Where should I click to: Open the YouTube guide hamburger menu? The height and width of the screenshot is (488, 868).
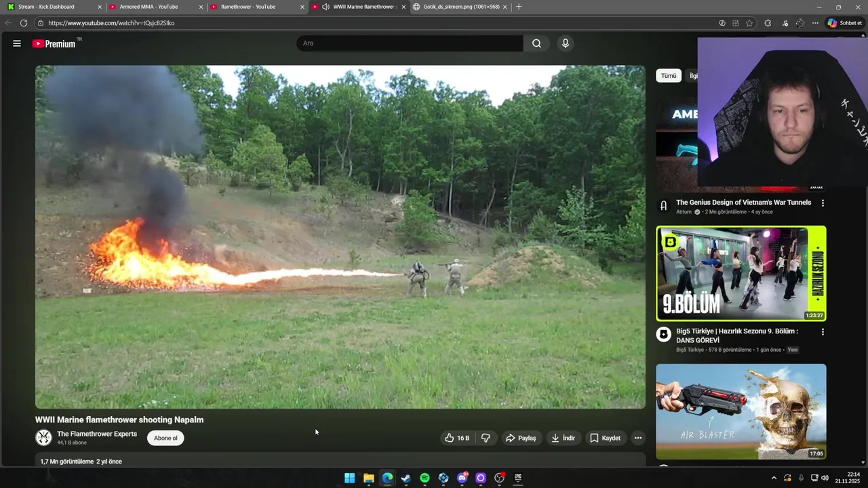pyautogui.click(x=16, y=43)
